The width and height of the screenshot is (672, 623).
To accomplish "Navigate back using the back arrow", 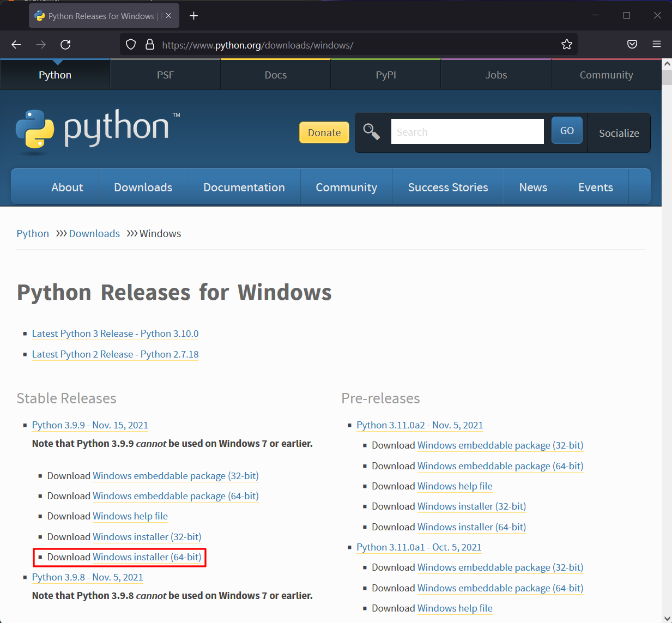I will click(16, 44).
